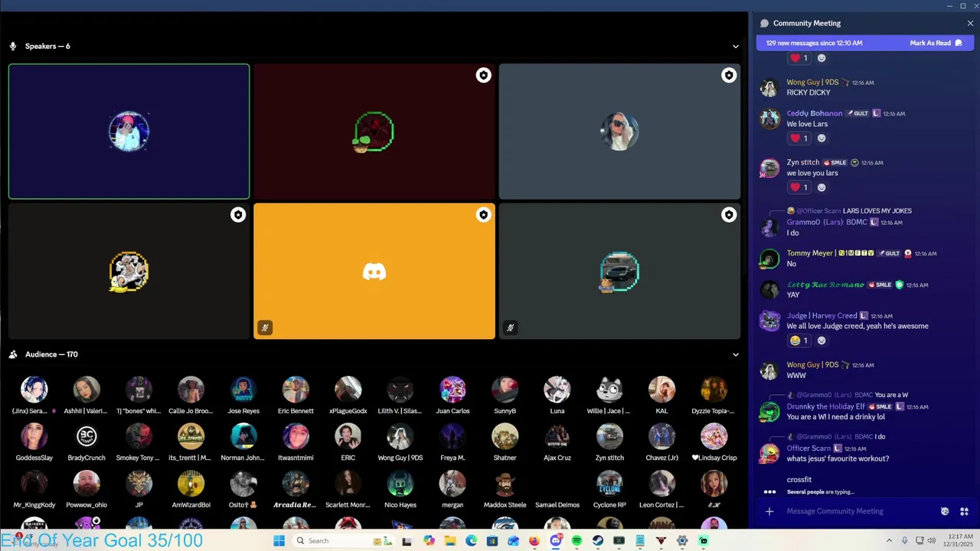Click muted mic icon on bottom-right speaker tile

tap(510, 328)
